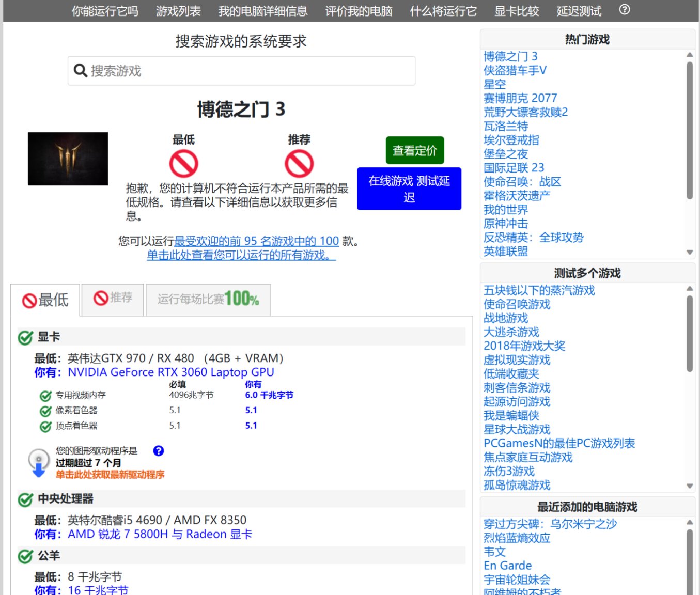Click the scrollbar thumb in 测试多个游戏 list
Image resolution: width=700 pixels, height=595 pixels.
(690, 334)
